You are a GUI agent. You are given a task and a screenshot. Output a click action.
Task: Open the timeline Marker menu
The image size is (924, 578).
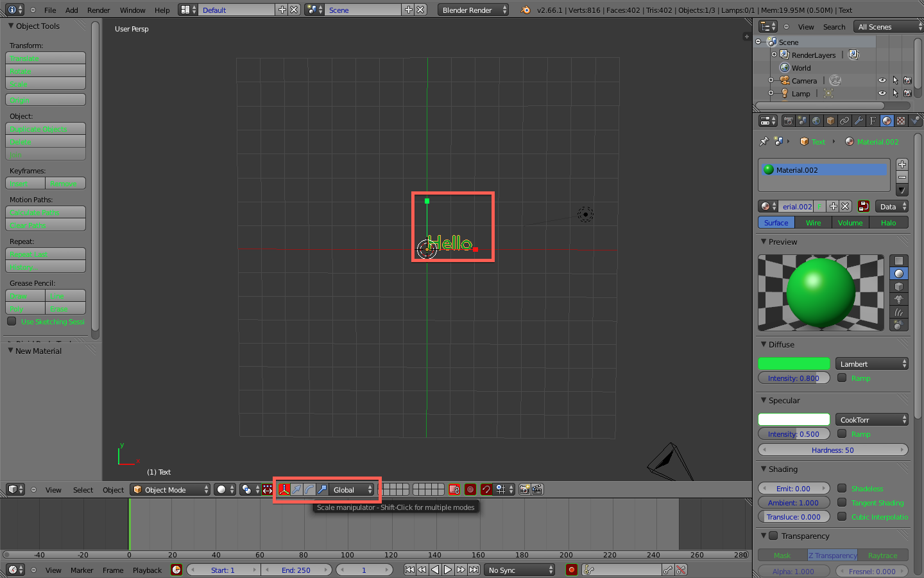click(x=82, y=570)
